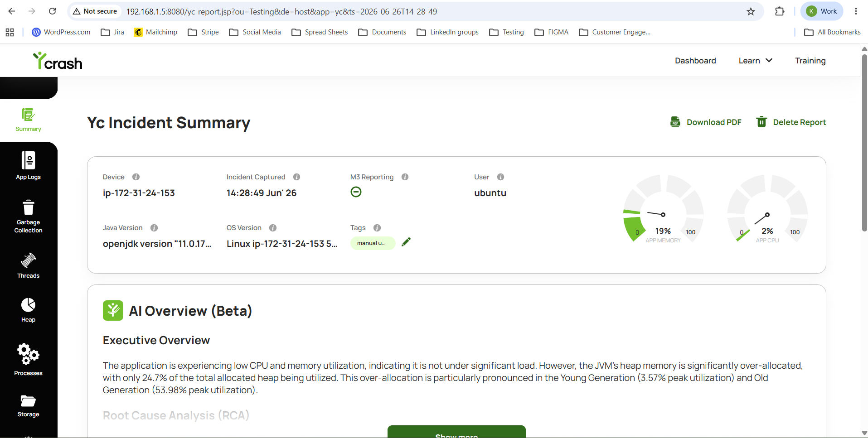Screen dimensions: 868x438
Task: Expand the Learn dropdown menu
Action: pyautogui.click(x=756, y=61)
